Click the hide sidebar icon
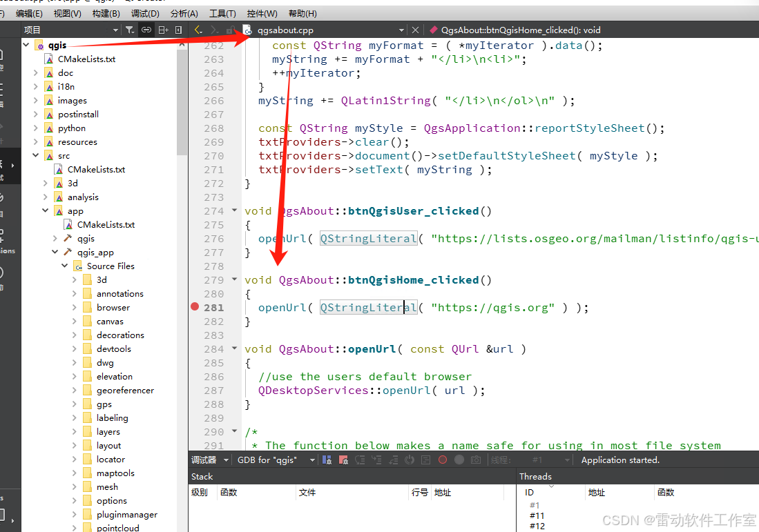The height and width of the screenshot is (532, 759). point(178,30)
